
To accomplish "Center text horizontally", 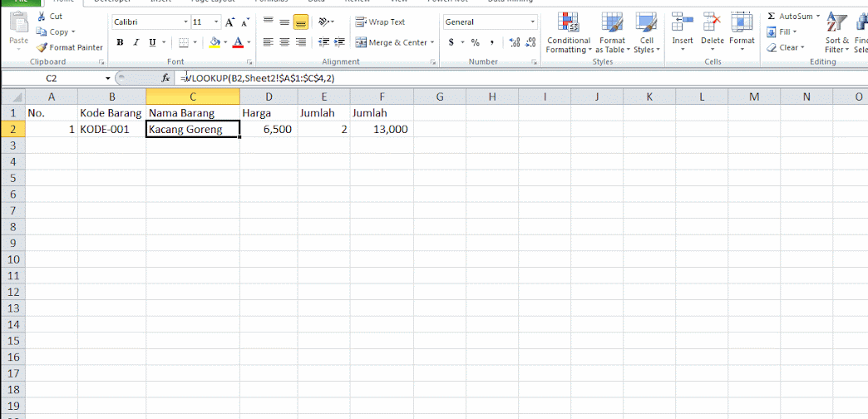I will click(284, 42).
